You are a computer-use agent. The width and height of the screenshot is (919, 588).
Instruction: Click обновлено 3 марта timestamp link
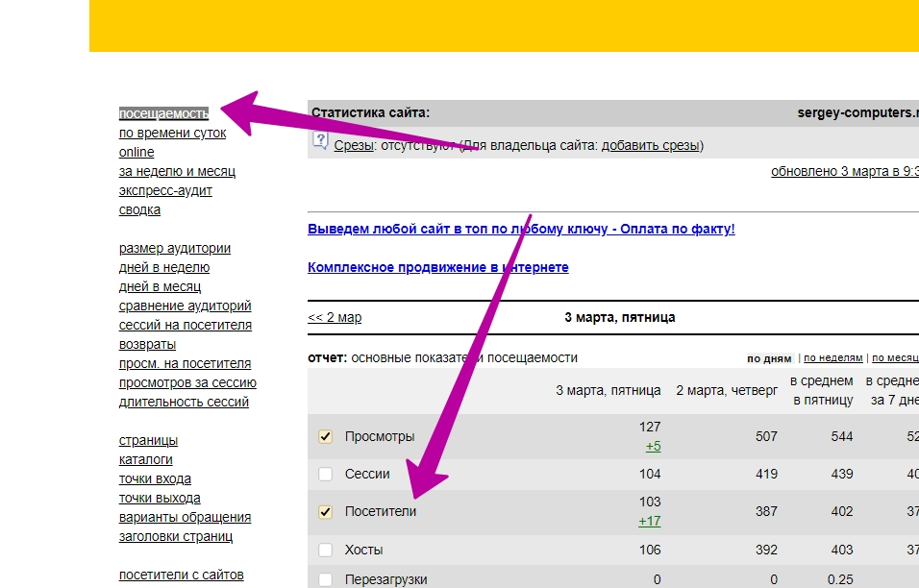pos(845,172)
